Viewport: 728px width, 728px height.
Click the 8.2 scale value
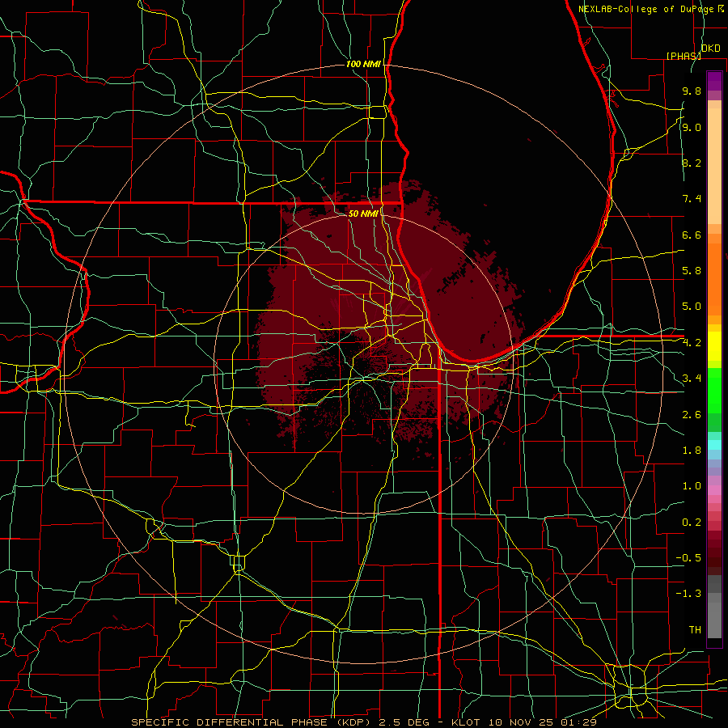692,163
